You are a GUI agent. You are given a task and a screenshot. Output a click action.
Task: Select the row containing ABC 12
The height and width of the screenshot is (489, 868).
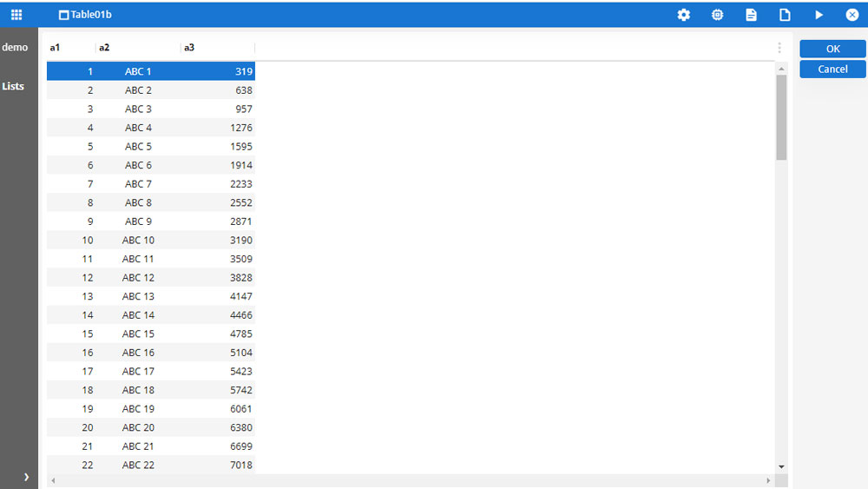click(x=150, y=277)
